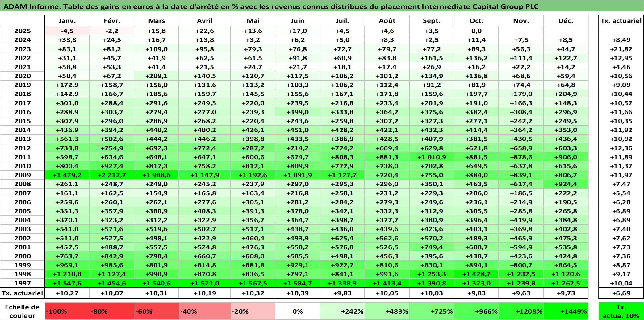Image resolution: width=644 pixels, height=320 pixels.
Task: Click the -20% pale pink swatch
Action: (253, 311)
